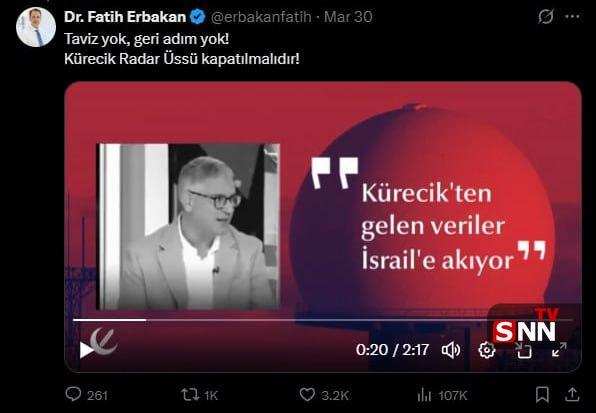The height and width of the screenshot is (413, 596).
Task: Click the Mar 30 post timestamp
Action: 348,17
